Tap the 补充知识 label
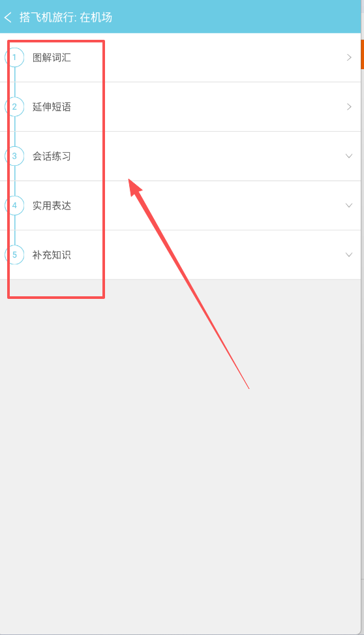The width and height of the screenshot is (364, 635). [x=52, y=255]
